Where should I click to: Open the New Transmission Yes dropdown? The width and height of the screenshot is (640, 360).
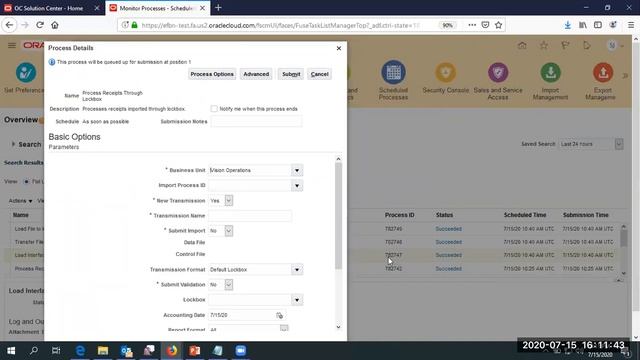[x=229, y=200]
